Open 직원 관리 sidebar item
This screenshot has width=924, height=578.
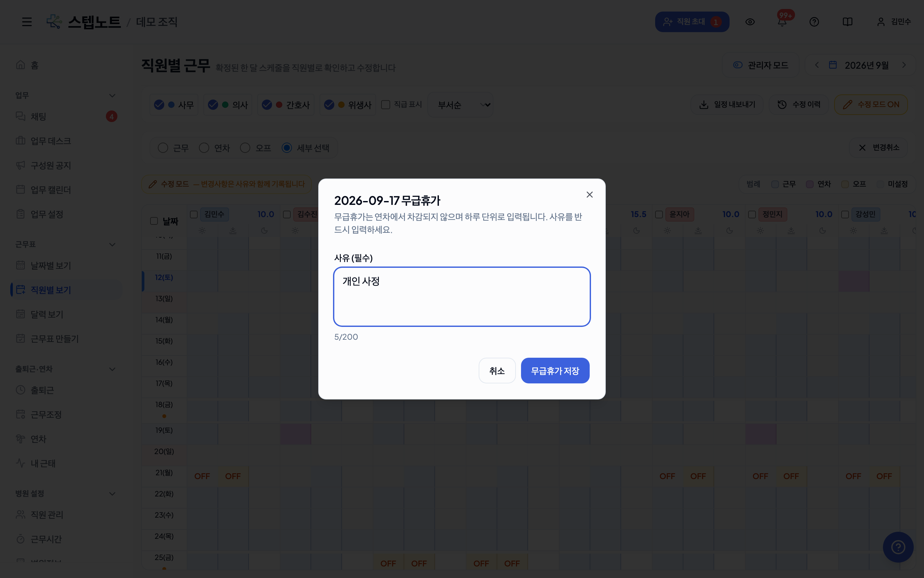66,514
